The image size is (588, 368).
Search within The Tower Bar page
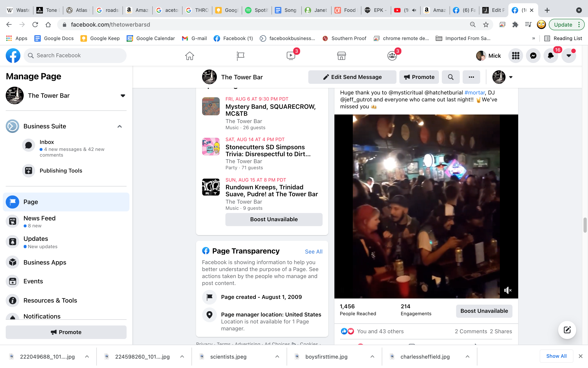pos(450,77)
